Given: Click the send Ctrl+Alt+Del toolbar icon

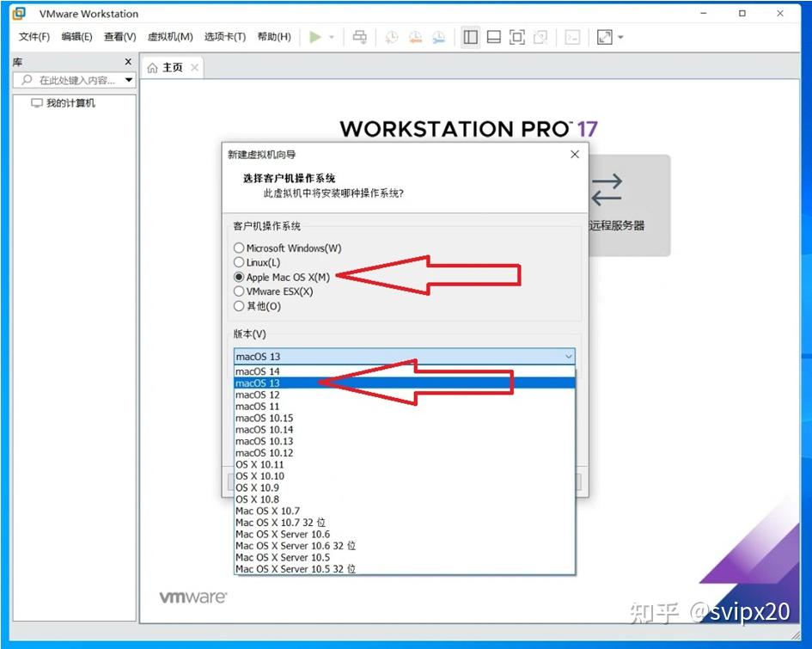Looking at the screenshot, I should click(x=359, y=37).
